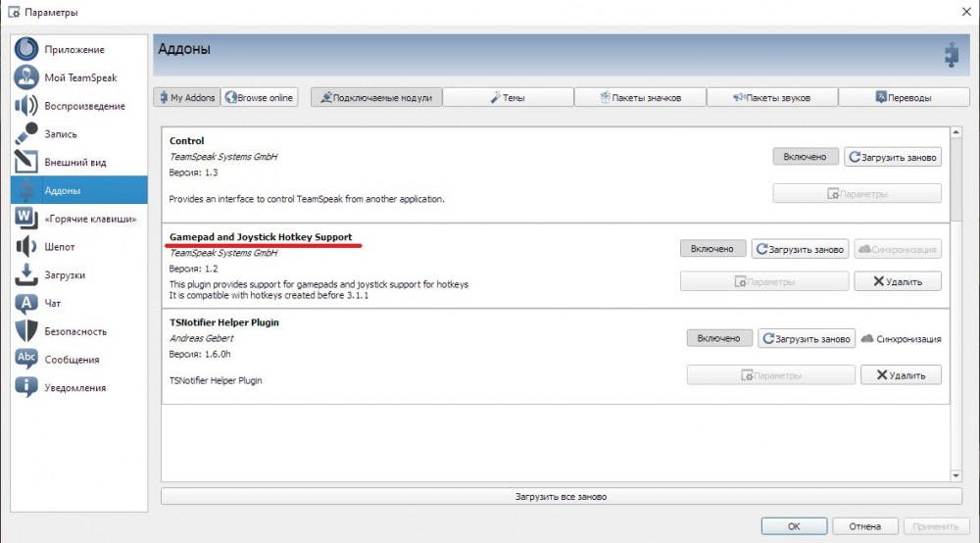980x543 pixels.
Task: Open the Шепот whisper icon
Action: pos(26,246)
